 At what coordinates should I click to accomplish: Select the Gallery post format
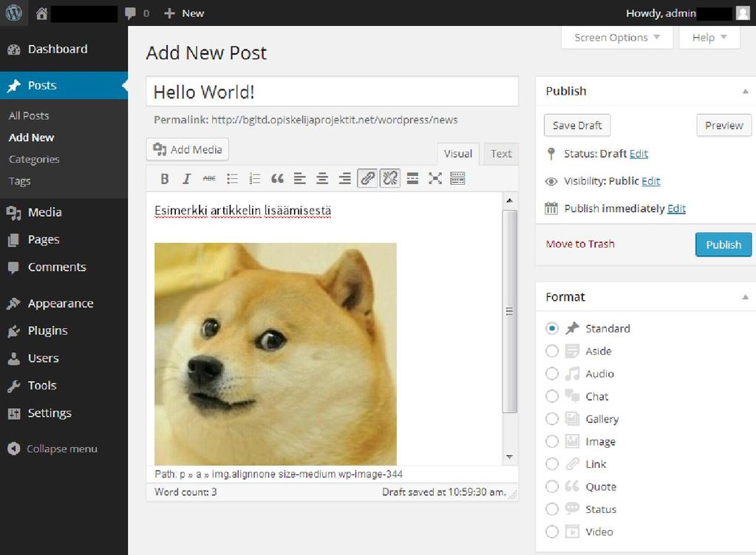pos(552,419)
